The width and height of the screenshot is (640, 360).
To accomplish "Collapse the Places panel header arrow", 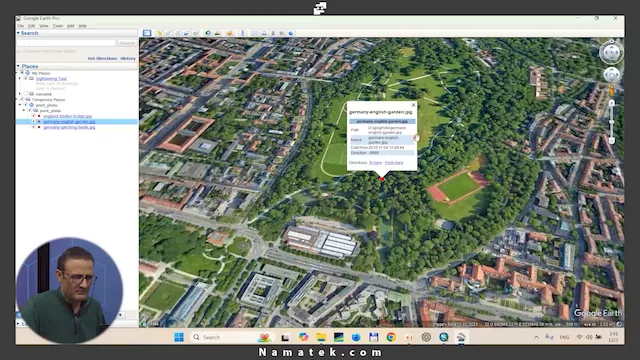I will click(18, 66).
